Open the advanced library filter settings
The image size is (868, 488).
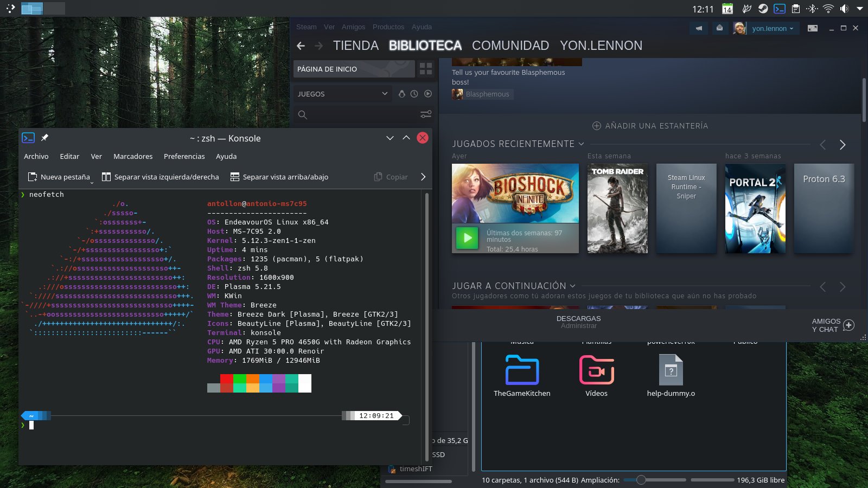pyautogui.click(x=426, y=114)
